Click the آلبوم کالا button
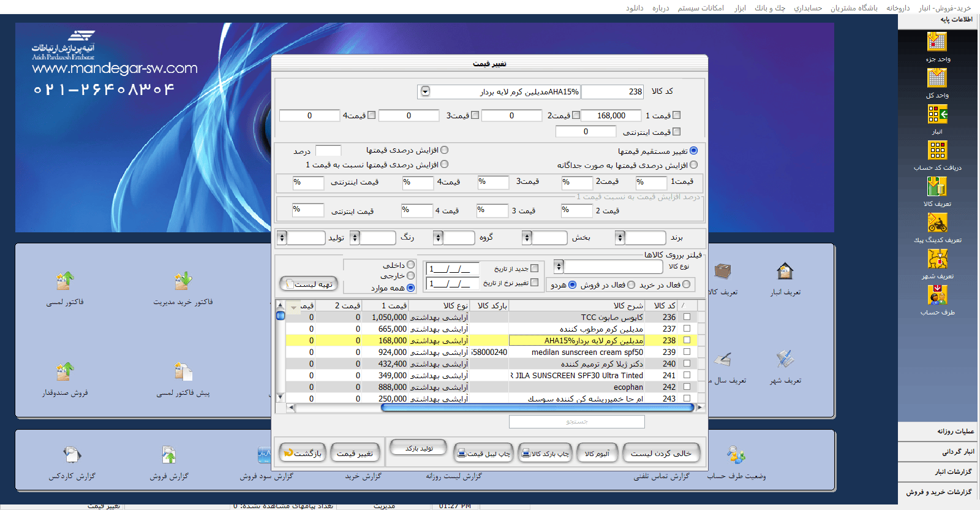 click(x=597, y=454)
